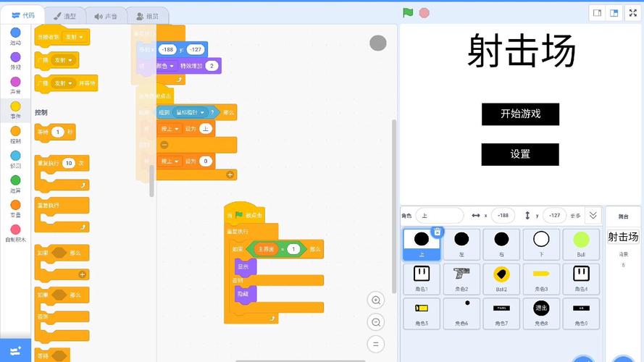
Task: Select the 左 sprite
Action: [461, 244]
